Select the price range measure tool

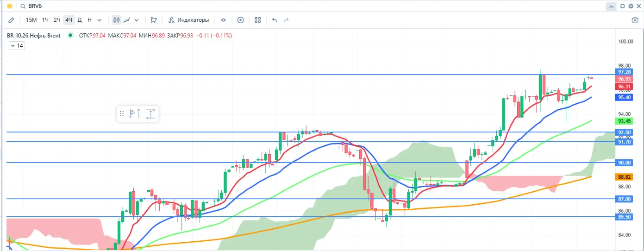(150, 113)
